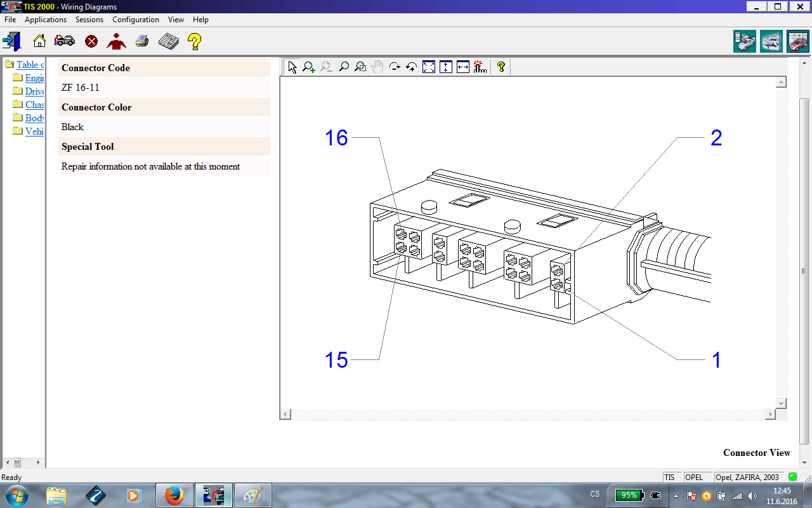
Task: Rotate the diagram clockwise
Action: [395, 67]
